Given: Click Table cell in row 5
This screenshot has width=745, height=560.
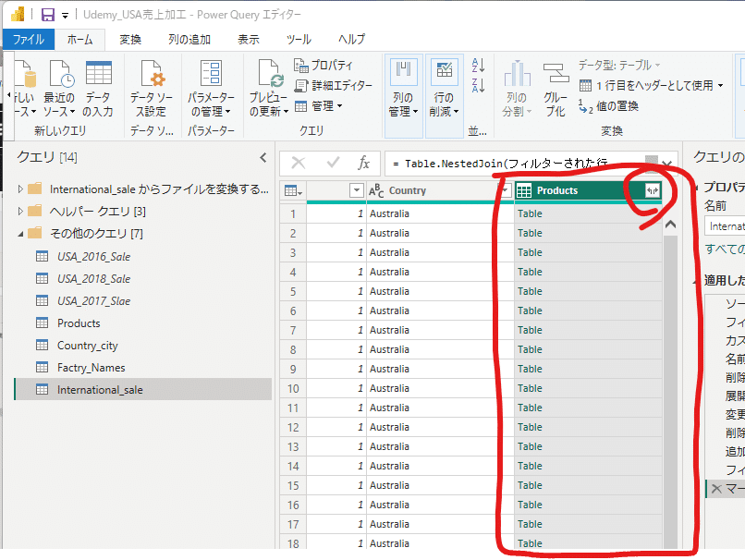Looking at the screenshot, I should 588,291.
